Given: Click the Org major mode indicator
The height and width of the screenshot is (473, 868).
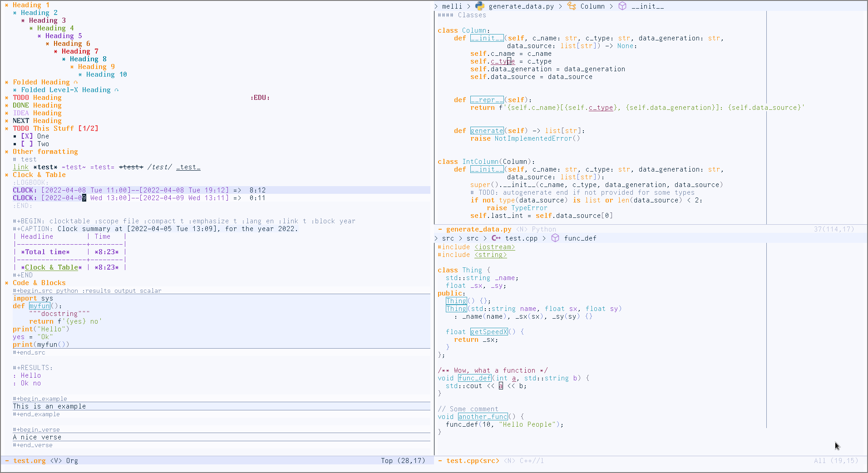Looking at the screenshot, I should 72,461.
